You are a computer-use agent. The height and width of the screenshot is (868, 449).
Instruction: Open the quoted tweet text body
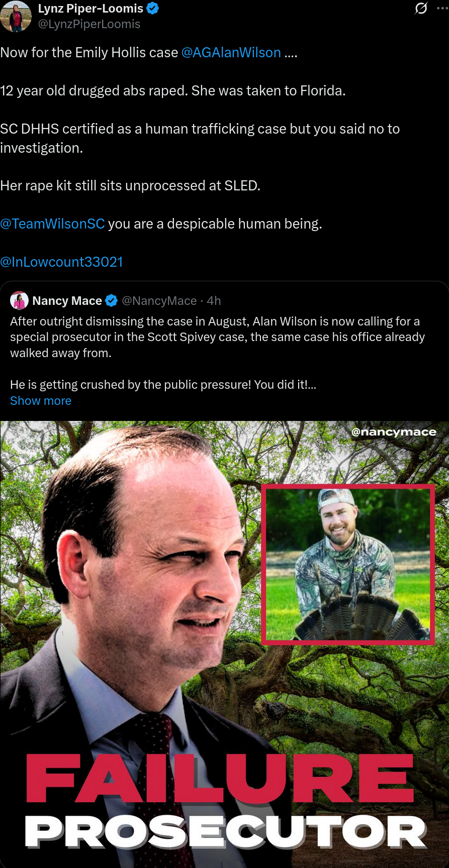tap(217, 353)
